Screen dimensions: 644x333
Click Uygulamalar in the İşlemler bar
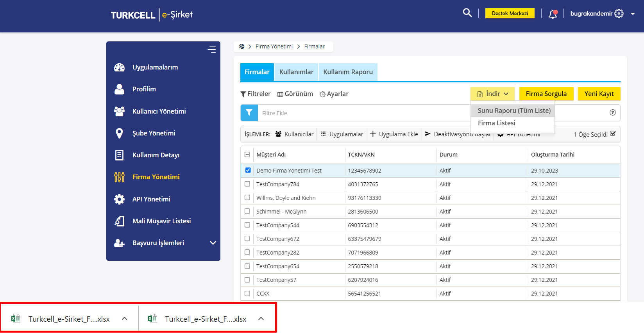point(342,134)
